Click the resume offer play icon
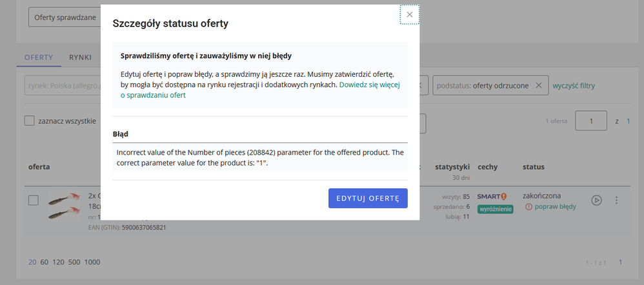This screenshot has height=285, width=644. click(x=596, y=200)
